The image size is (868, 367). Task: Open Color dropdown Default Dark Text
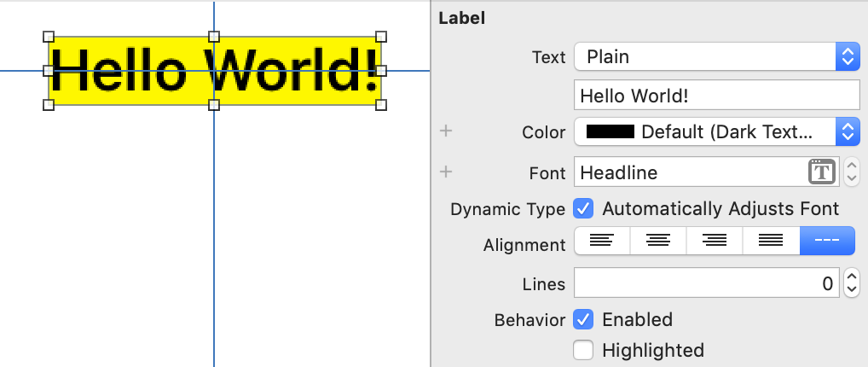[716, 131]
